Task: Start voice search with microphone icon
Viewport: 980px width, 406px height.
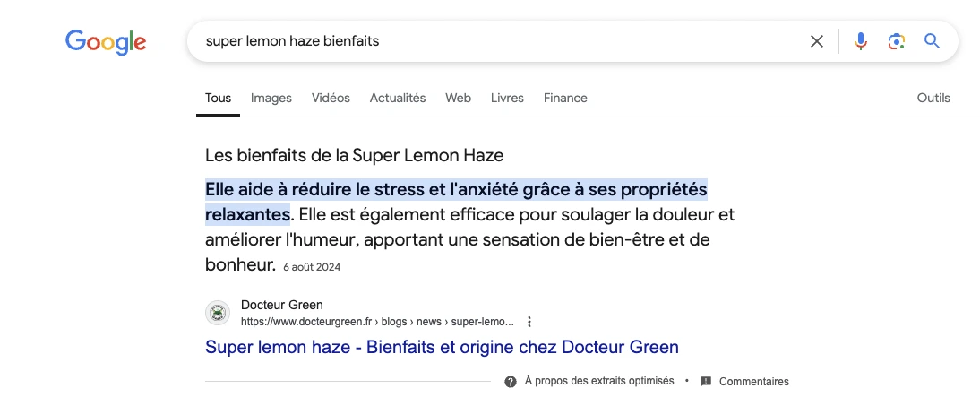Action: pyautogui.click(x=861, y=41)
